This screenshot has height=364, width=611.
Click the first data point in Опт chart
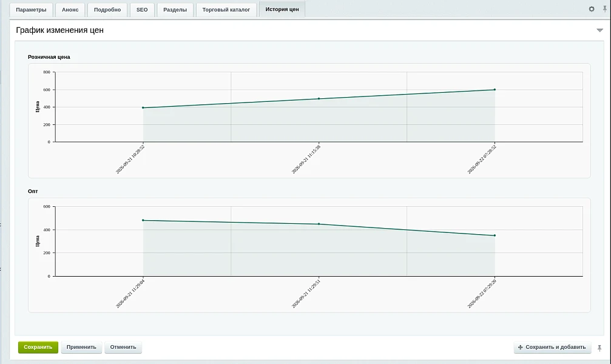(143, 220)
